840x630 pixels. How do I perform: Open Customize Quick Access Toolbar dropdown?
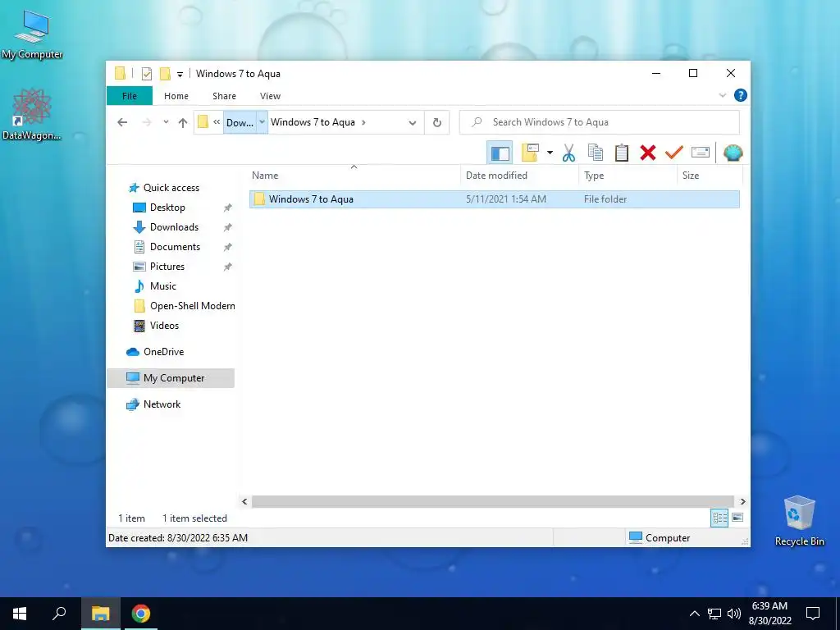click(180, 75)
